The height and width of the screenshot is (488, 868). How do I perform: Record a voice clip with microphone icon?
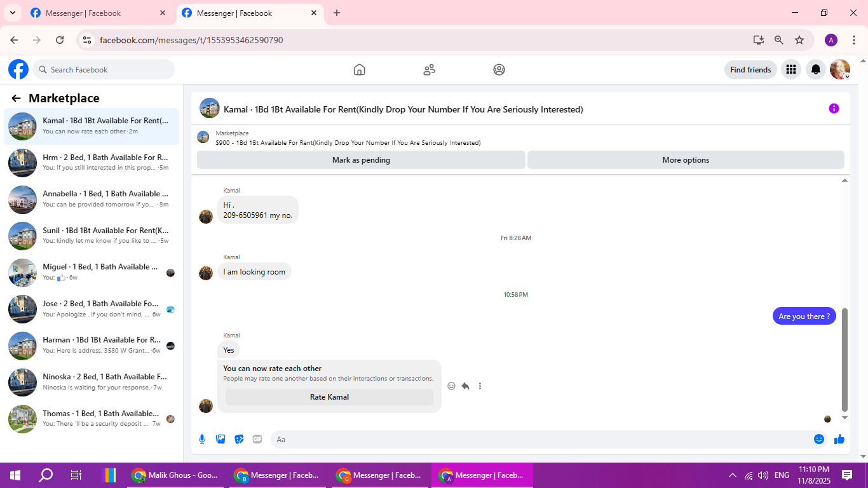pos(202,439)
